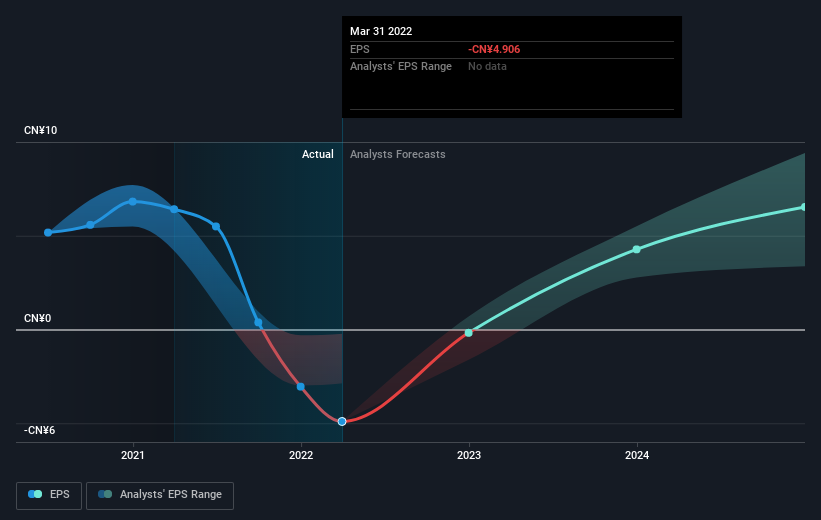Click the 2022 x-axis label

pos(301,455)
